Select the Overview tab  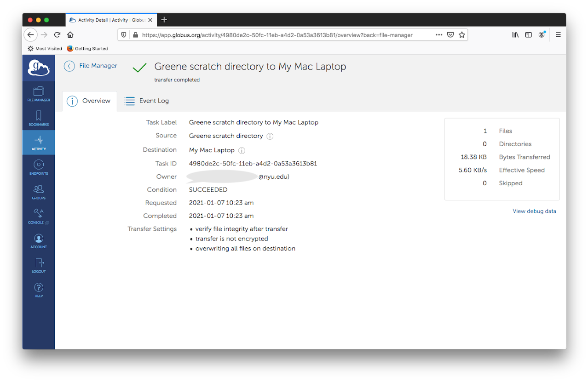pyautogui.click(x=89, y=101)
